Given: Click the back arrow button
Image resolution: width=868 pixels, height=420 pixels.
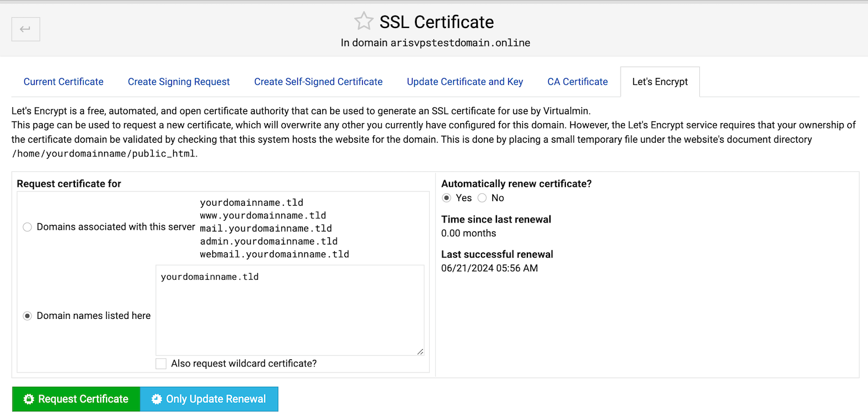Looking at the screenshot, I should (26, 29).
